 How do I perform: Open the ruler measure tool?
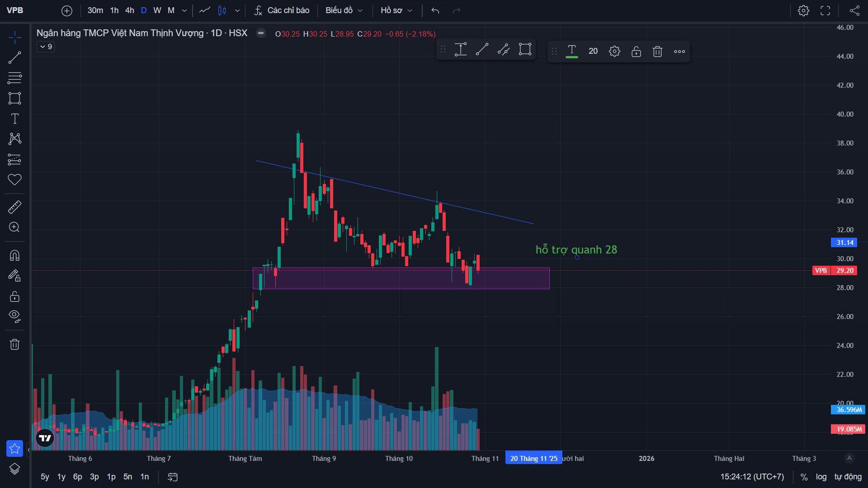pos(14,207)
